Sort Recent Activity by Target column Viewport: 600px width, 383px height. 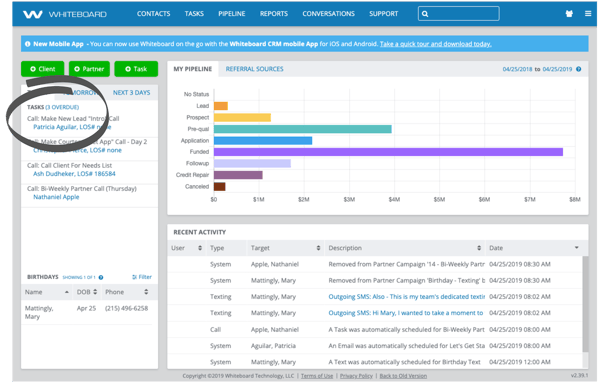click(285, 248)
